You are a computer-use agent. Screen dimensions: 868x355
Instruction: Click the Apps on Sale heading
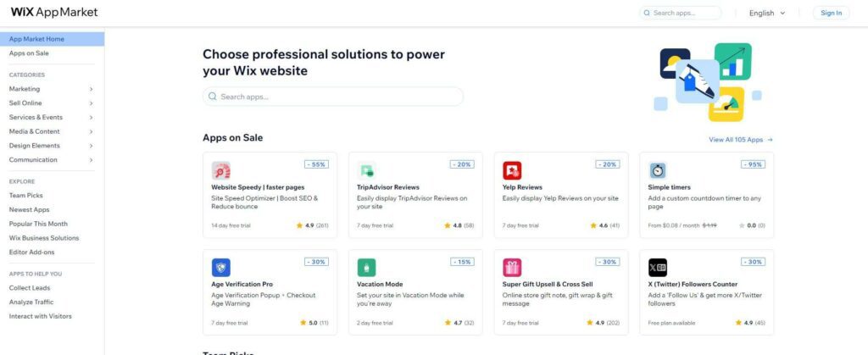point(232,138)
